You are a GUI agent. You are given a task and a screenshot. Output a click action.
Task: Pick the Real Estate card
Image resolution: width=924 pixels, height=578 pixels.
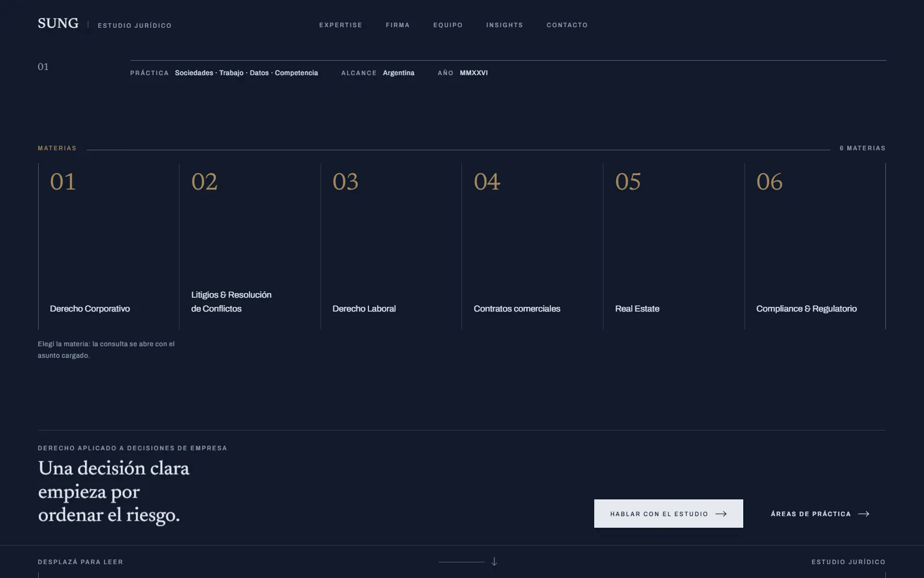click(674, 246)
